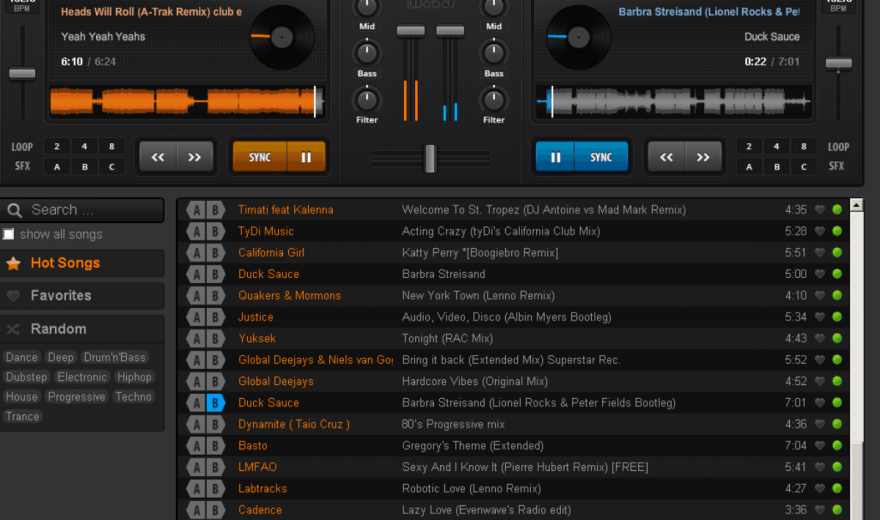The height and width of the screenshot is (520, 880).
Task: Load California Girl to deck A
Action: coord(196,253)
